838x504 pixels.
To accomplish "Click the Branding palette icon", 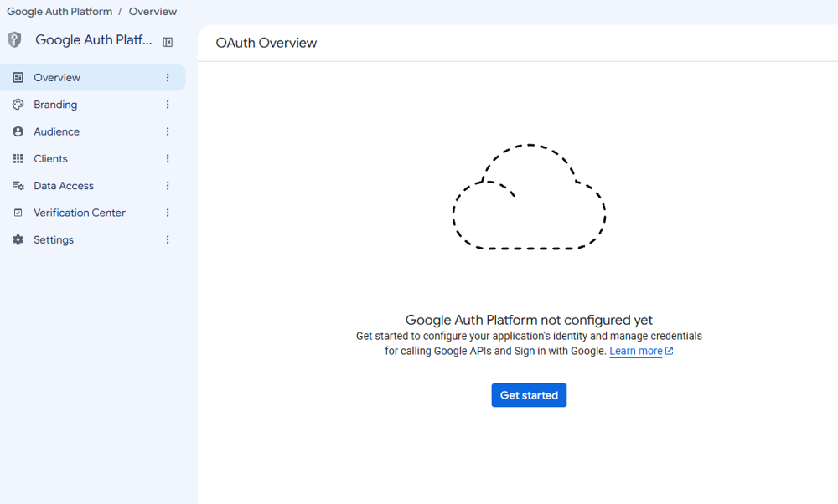I will [x=18, y=105].
